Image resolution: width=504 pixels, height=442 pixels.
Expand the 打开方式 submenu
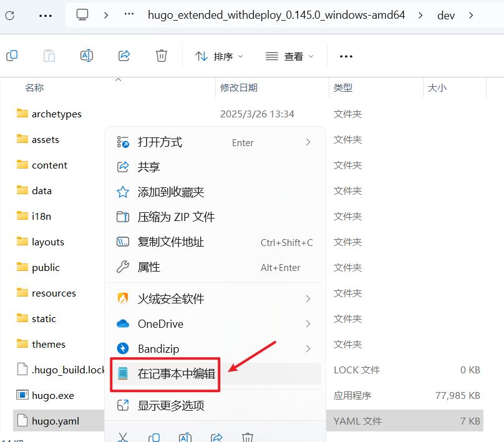point(308,142)
